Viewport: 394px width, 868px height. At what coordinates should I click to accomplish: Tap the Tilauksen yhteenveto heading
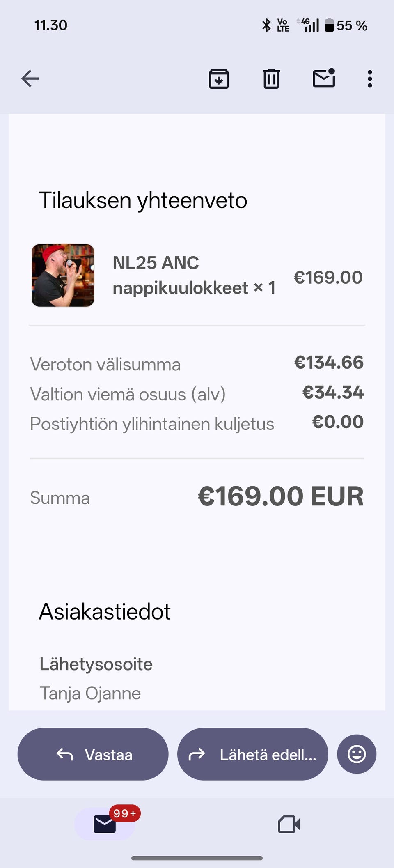tap(143, 200)
